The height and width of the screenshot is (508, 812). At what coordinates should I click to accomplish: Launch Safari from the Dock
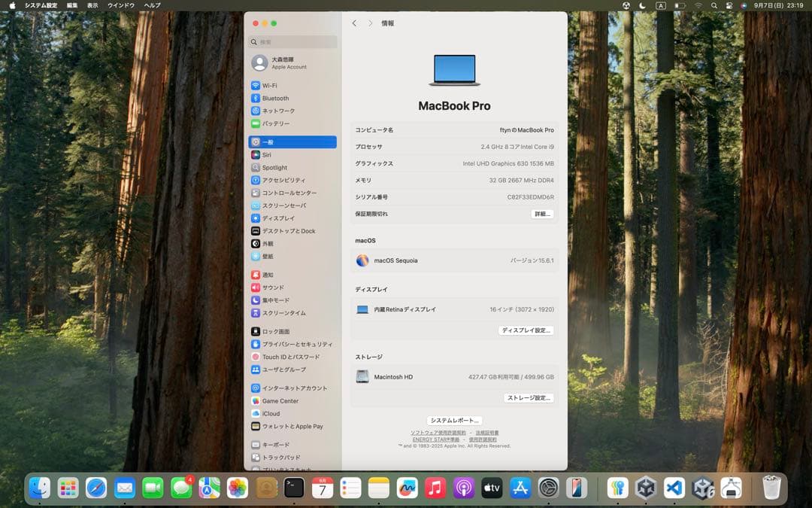pyautogui.click(x=95, y=488)
